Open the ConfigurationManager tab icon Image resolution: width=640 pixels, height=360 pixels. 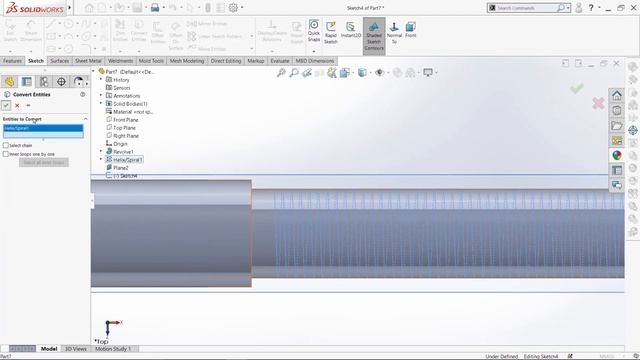44,82
